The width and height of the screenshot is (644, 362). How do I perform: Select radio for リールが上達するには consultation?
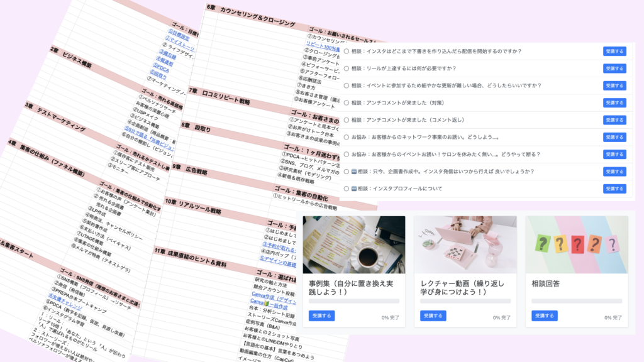[x=347, y=69]
